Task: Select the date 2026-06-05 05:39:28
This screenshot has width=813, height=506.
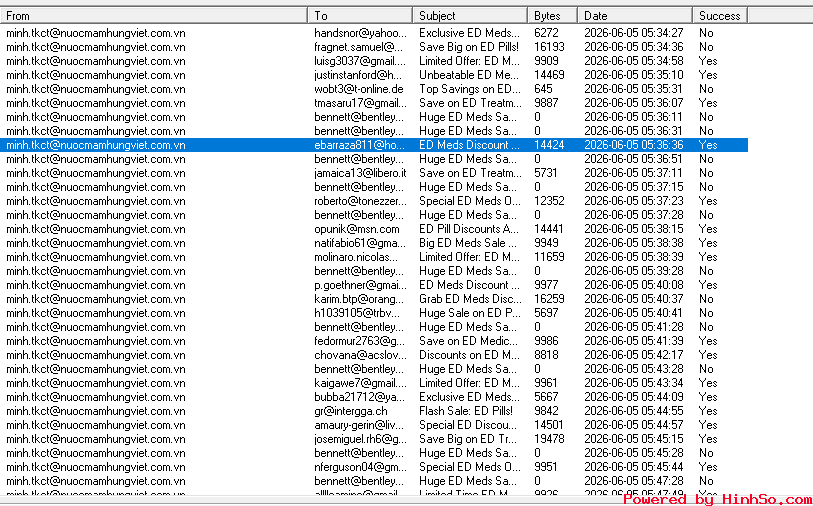Action: tap(634, 271)
